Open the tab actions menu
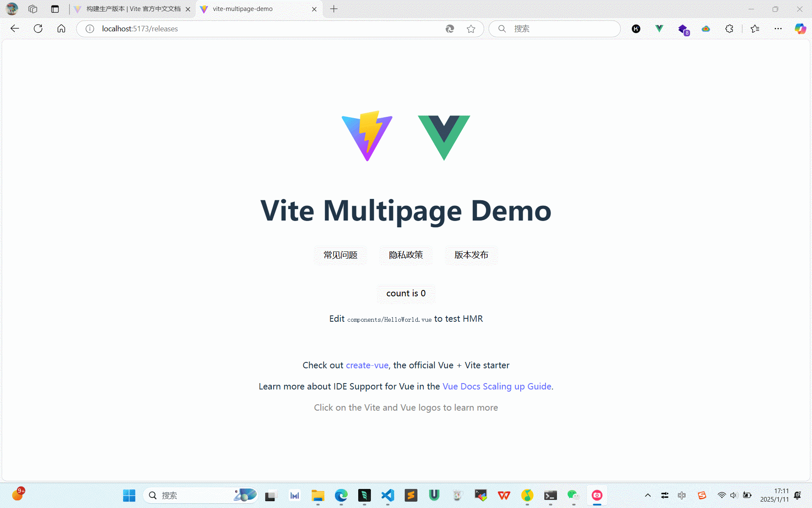This screenshot has width=812, height=508. [55, 9]
